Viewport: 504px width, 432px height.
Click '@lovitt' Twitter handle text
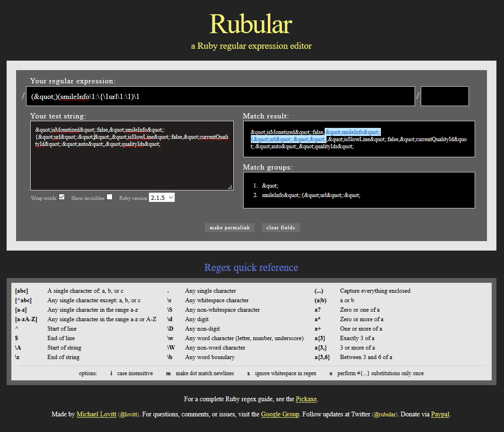(128, 414)
